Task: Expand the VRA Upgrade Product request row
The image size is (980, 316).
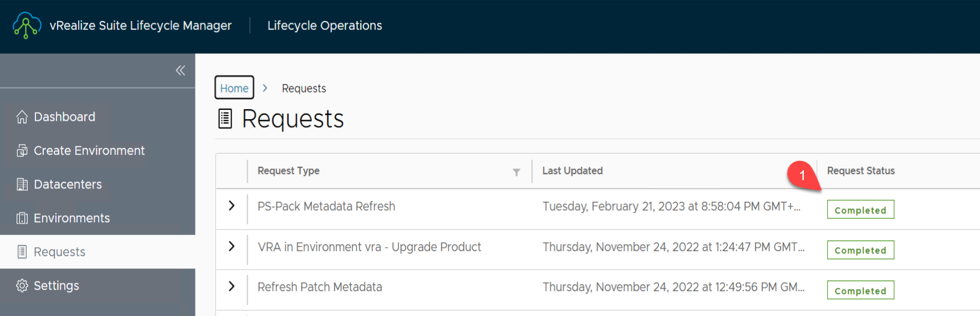Action: 232,246
